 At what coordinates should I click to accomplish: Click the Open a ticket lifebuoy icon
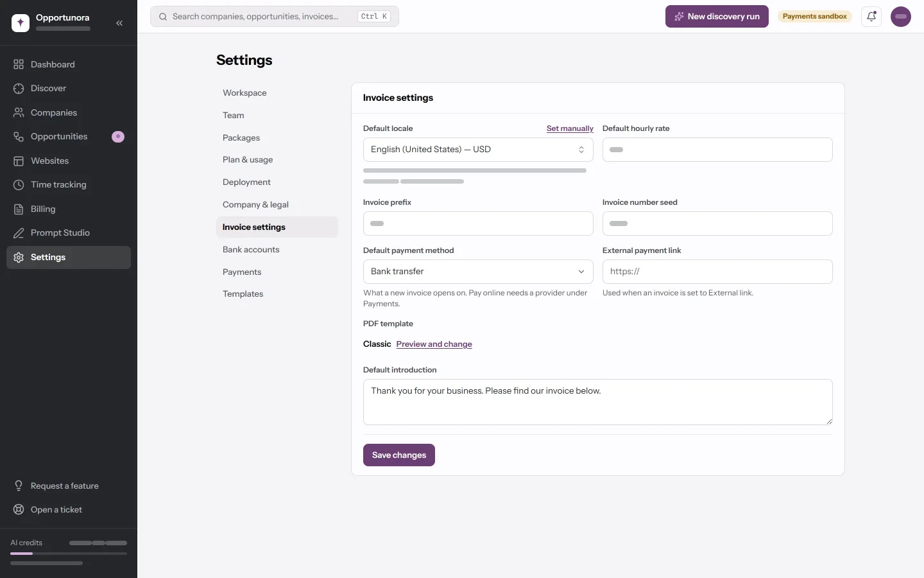pos(19,510)
